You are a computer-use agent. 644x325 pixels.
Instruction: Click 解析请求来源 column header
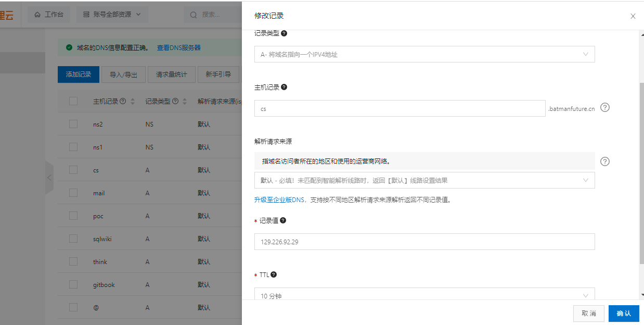[x=218, y=102]
